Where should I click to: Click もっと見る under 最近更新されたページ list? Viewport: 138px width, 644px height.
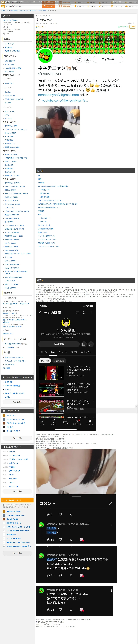pyautogui.click(x=17, y=491)
